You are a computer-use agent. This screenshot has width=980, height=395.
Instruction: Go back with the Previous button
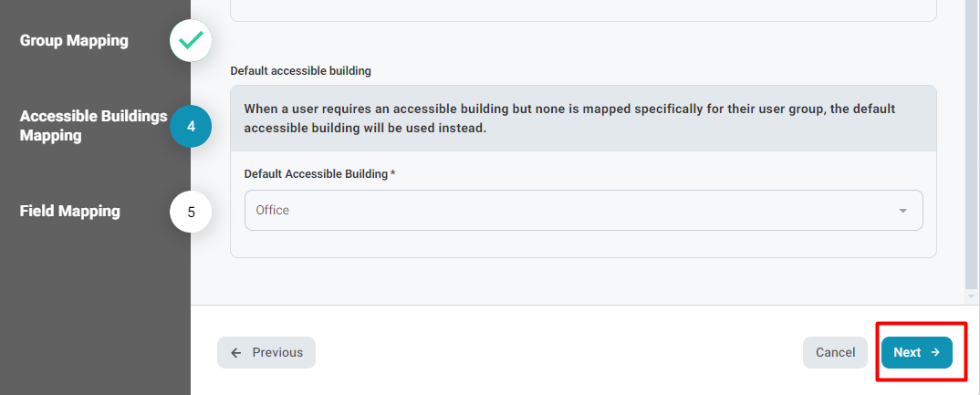[266, 352]
